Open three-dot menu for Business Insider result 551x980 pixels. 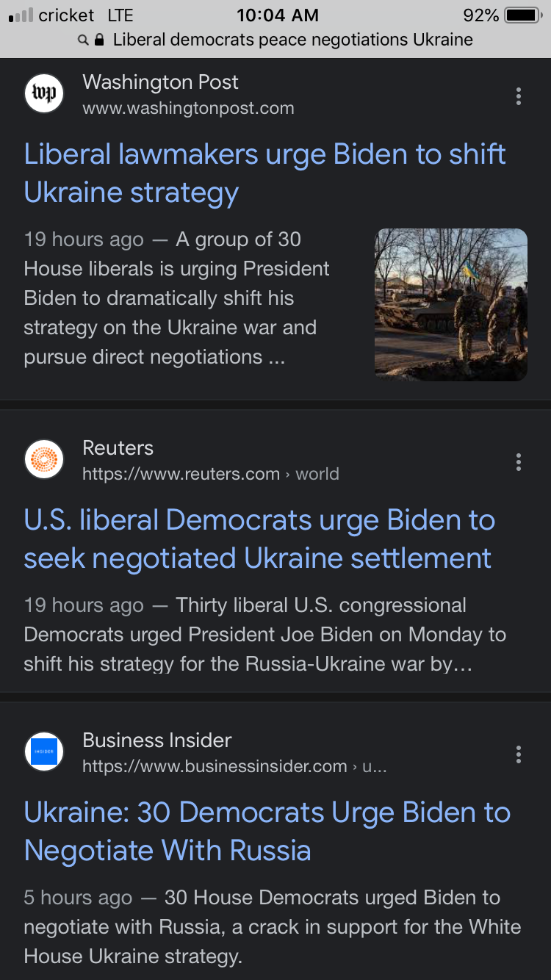tap(519, 754)
